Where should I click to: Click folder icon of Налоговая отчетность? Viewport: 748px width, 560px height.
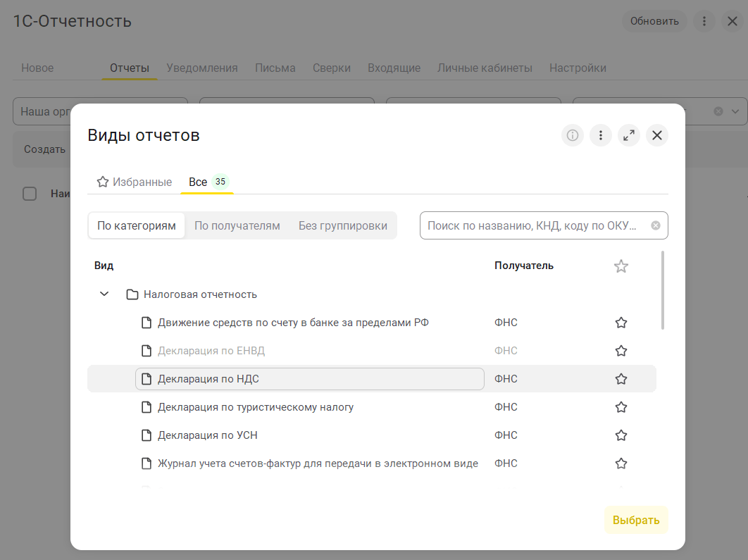132,294
